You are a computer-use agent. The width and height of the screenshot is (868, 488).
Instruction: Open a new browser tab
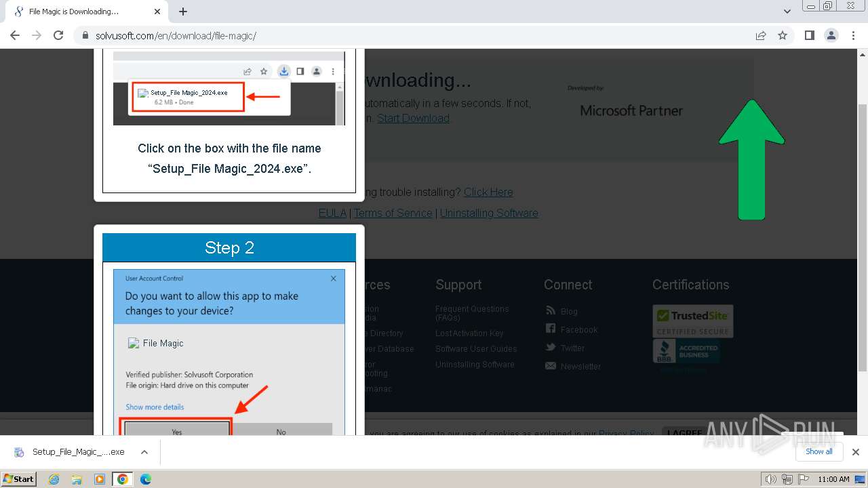click(183, 12)
